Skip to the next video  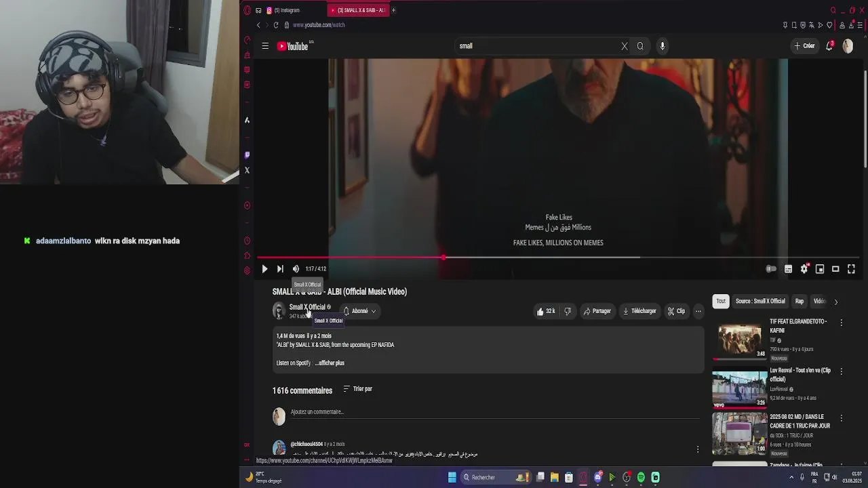pyautogui.click(x=280, y=269)
